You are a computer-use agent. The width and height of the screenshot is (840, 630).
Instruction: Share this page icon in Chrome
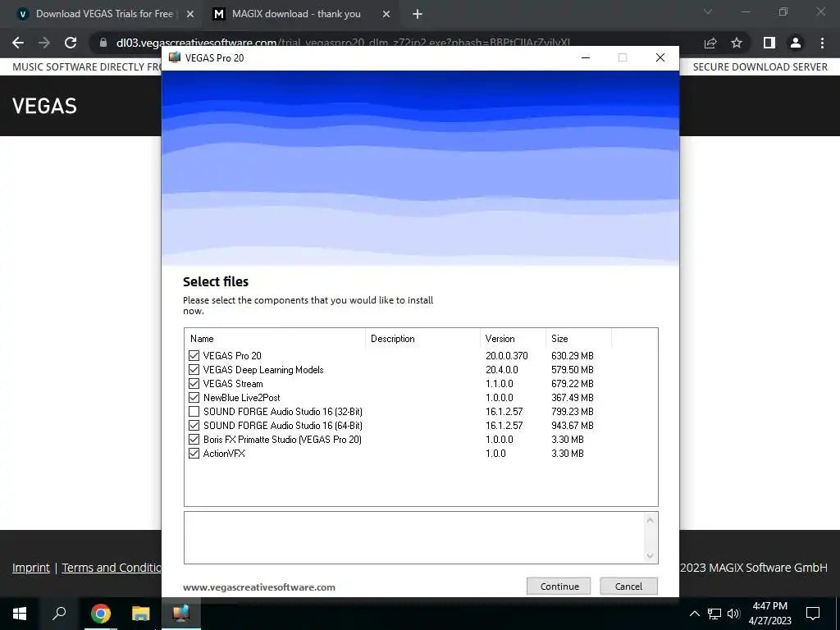pos(710,43)
